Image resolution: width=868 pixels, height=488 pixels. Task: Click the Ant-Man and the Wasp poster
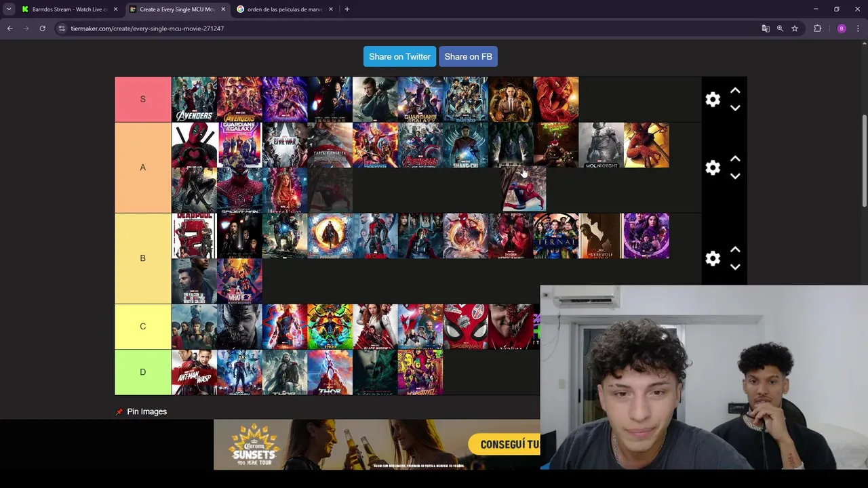(x=194, y=372)
